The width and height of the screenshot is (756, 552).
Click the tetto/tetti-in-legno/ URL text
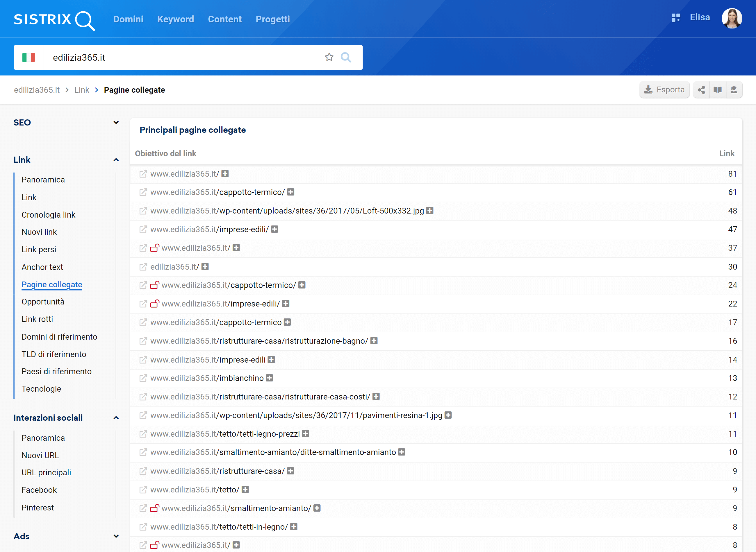(219, 527)
